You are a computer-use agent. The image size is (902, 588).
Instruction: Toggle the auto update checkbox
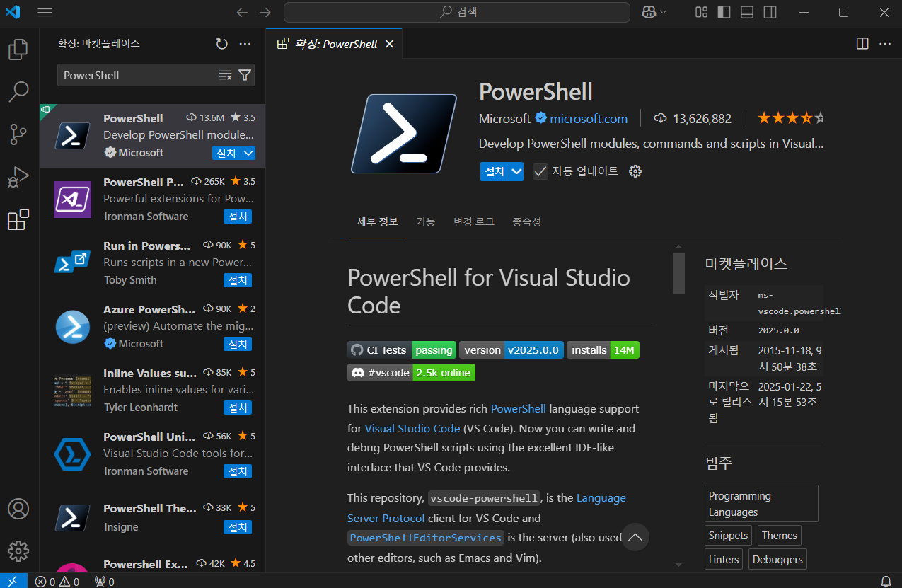tap(540, 171)
